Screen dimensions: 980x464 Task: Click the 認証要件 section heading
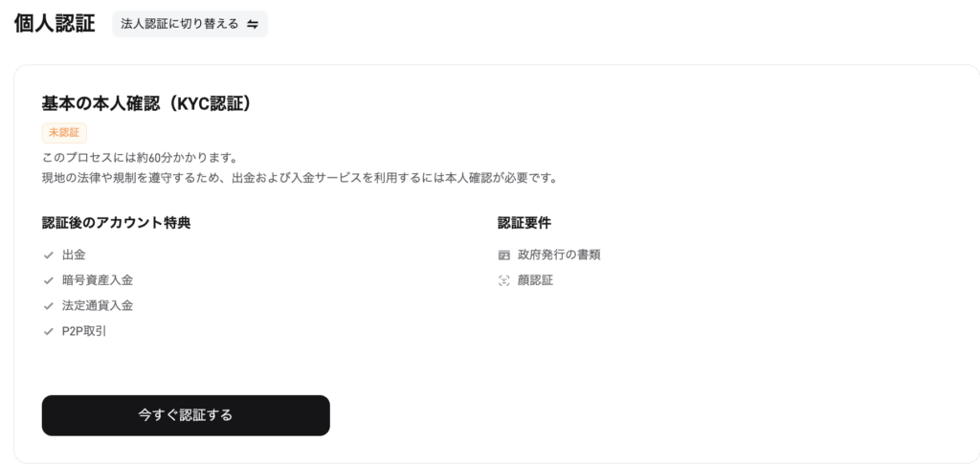(x=524, y=224)
